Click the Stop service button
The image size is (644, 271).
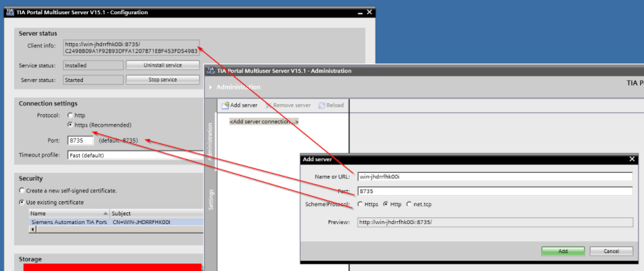point(163,80)
